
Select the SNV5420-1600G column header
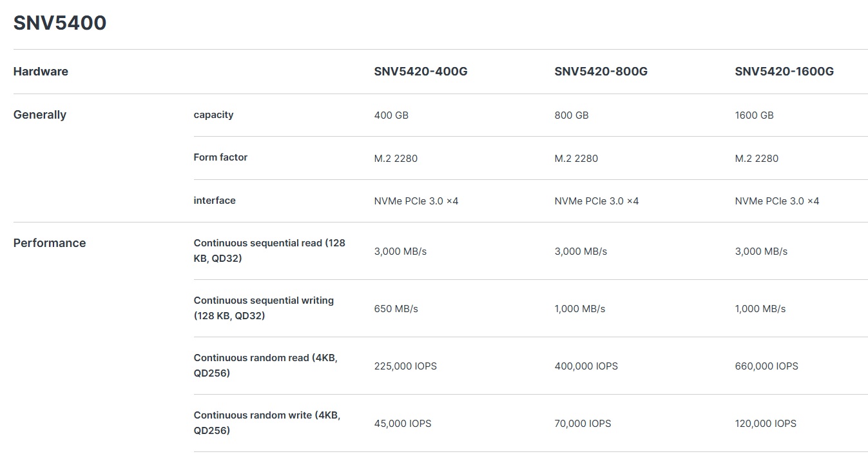tap(784, 72)
